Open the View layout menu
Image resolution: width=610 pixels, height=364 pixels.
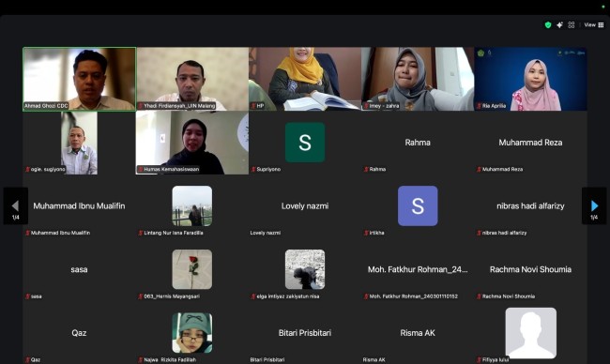point(594,25)
